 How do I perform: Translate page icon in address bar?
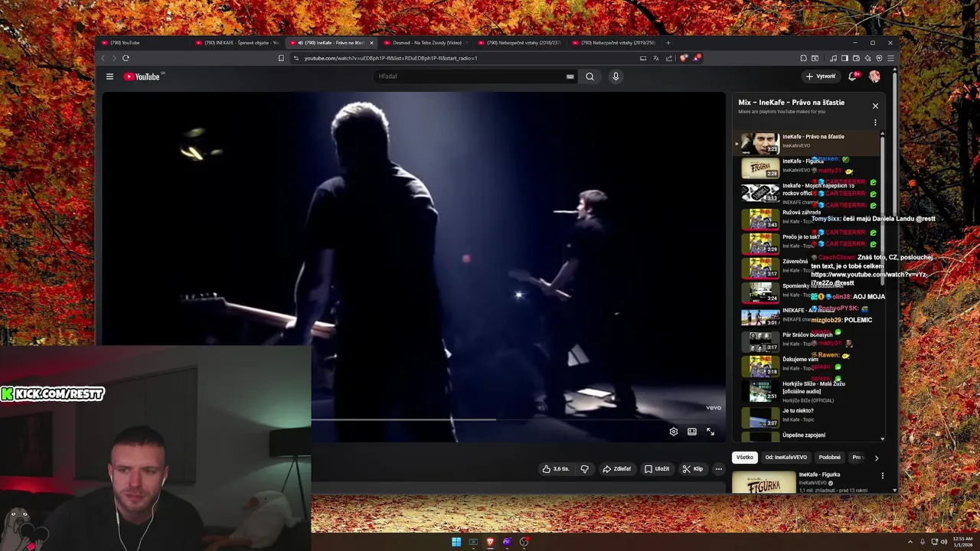tap(656, 58)
